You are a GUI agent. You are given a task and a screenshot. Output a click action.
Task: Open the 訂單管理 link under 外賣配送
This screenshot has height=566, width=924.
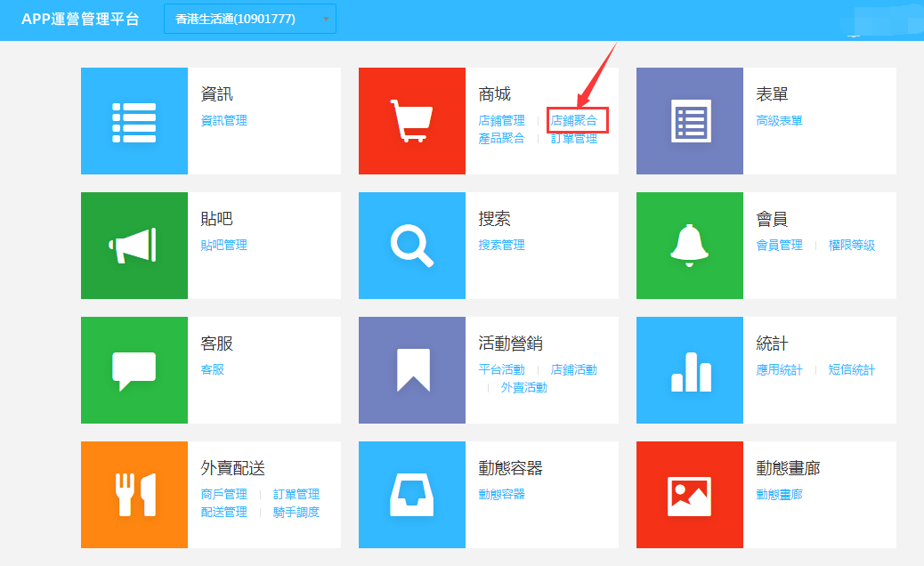(x=296, y=494)
